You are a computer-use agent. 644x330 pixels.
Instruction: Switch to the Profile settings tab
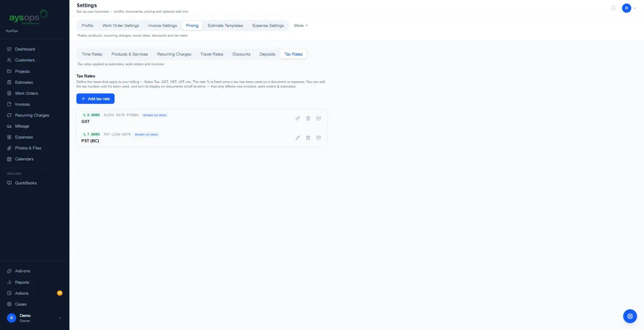87,26
